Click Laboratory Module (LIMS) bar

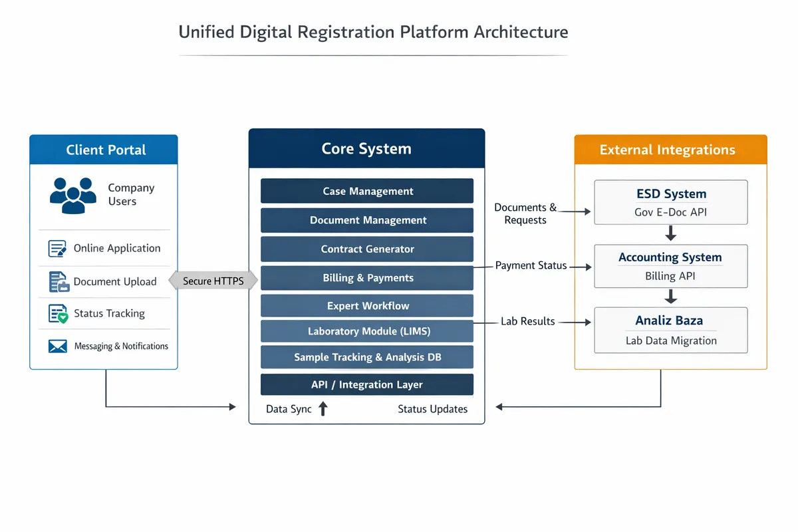point(367,331)
